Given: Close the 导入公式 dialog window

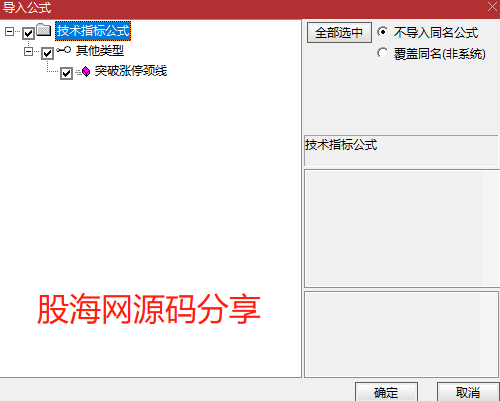Looking at the screenshot, I should (492, 7).
